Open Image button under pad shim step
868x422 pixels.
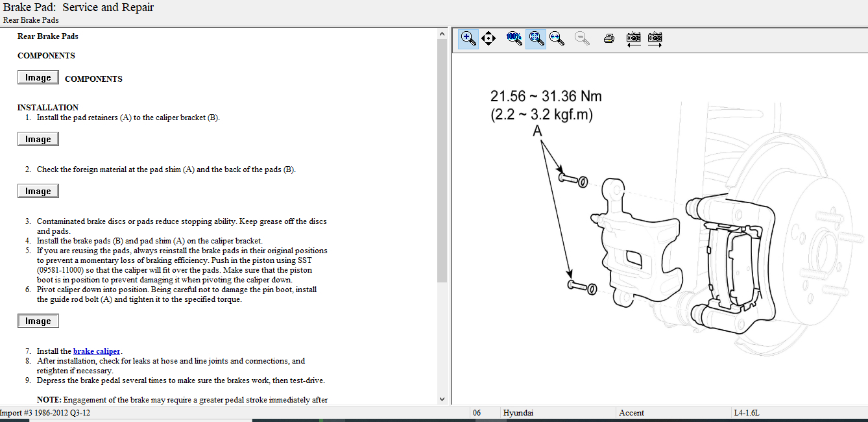[x=38, y=191]
